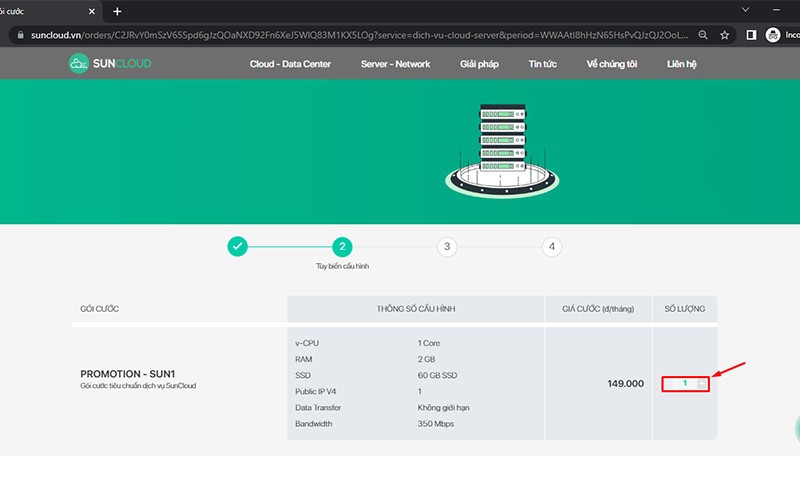Open a new browser tab
The height and width of the screenshot is (500, 800).
117,11
